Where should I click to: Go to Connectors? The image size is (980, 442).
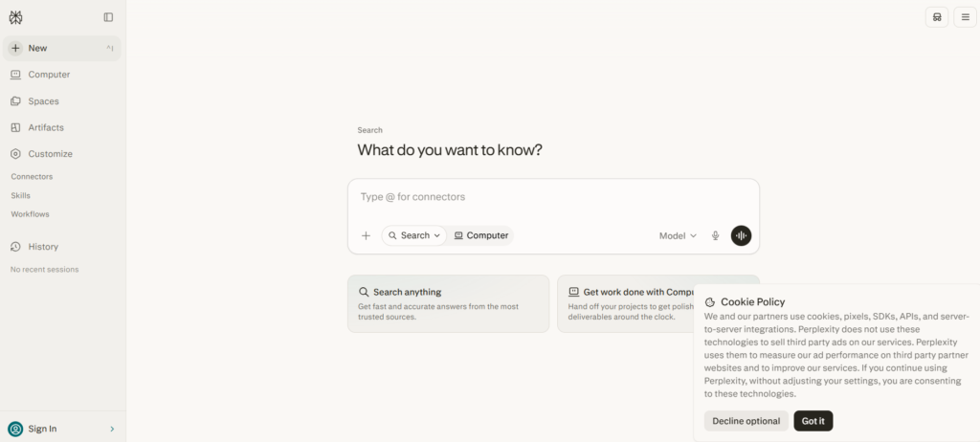click(32, 177)
